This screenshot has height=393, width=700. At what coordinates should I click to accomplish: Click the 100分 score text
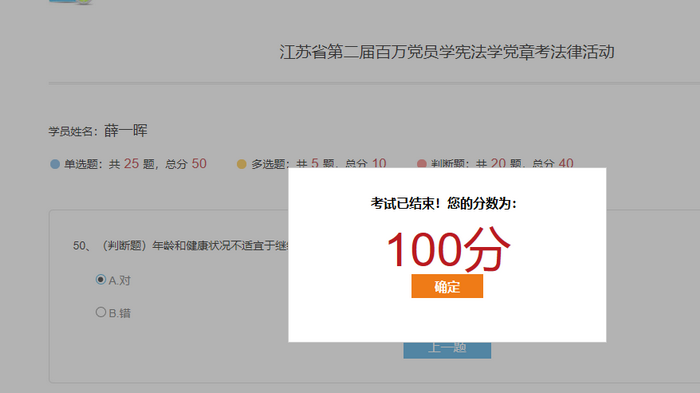[x=448, y=249]
